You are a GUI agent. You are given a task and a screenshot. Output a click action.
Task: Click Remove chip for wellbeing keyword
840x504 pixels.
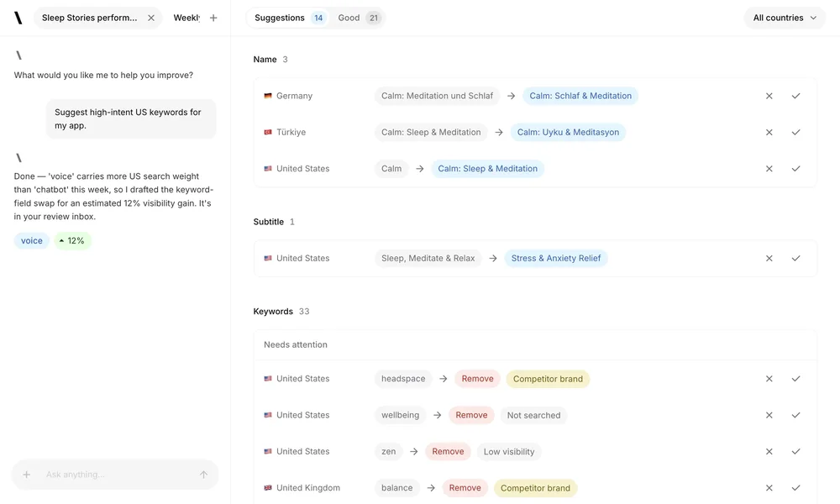click(471, 415)
